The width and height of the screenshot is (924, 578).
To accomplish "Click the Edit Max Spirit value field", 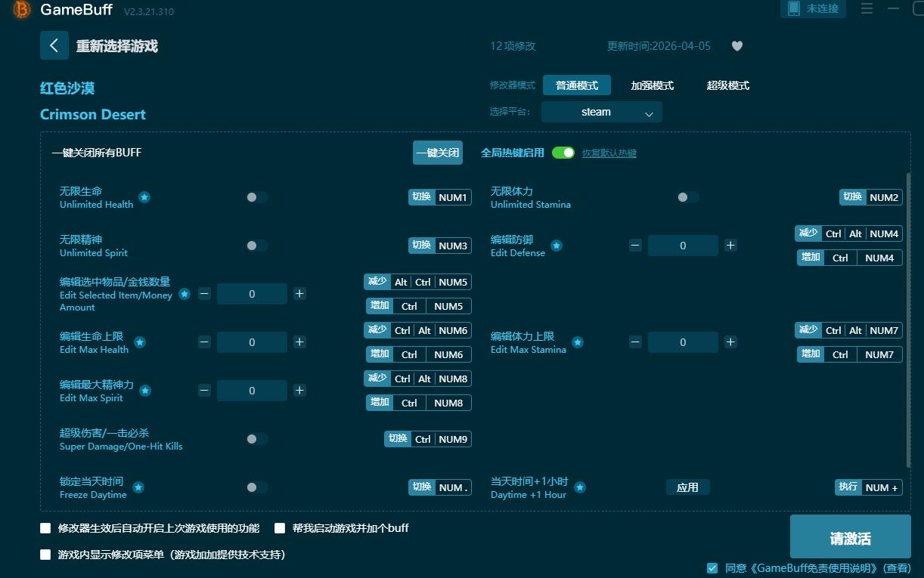I will tap(252, 391).
